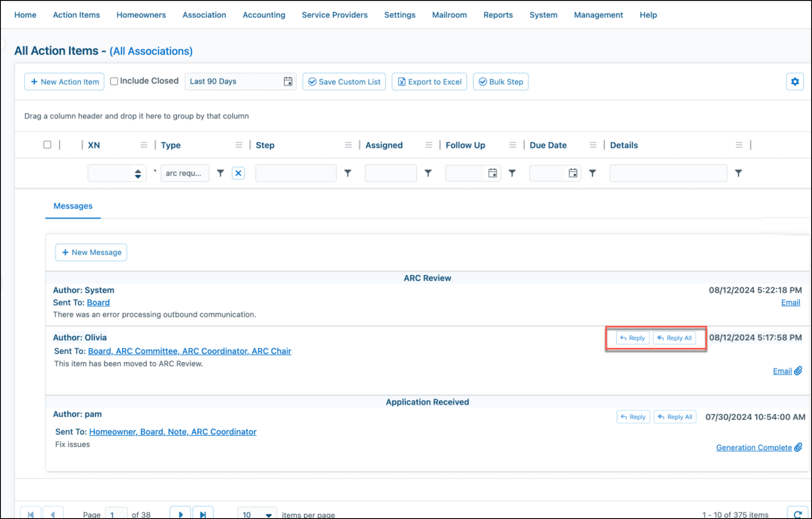
Task: Click the column menu icon on Assigned header
Action: 428,144
